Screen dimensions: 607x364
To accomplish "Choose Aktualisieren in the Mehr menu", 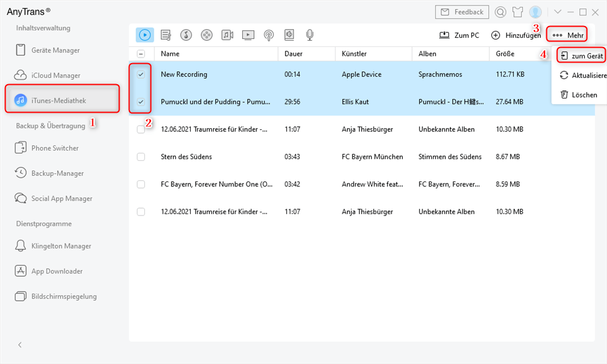I will (583, 76).
